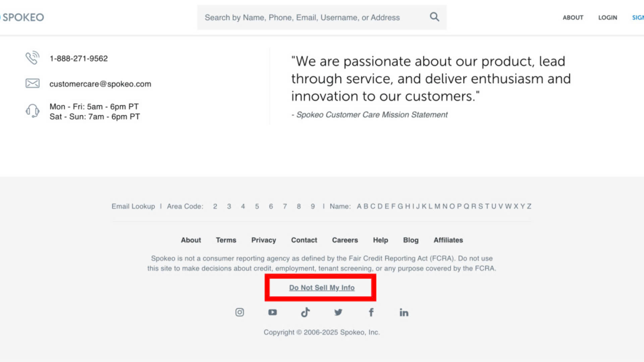
Task: Open the Privacy footer link
Action: pyautogui.click(x=264, y=240)
